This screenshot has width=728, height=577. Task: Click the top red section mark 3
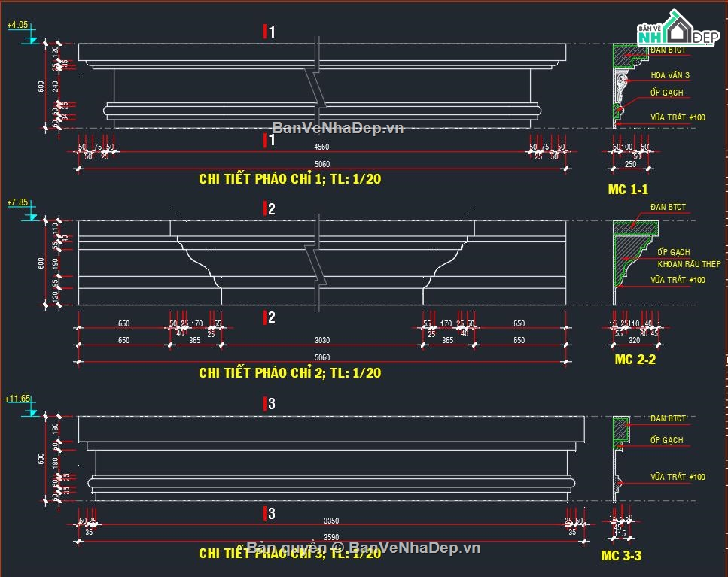pos(269,404)
